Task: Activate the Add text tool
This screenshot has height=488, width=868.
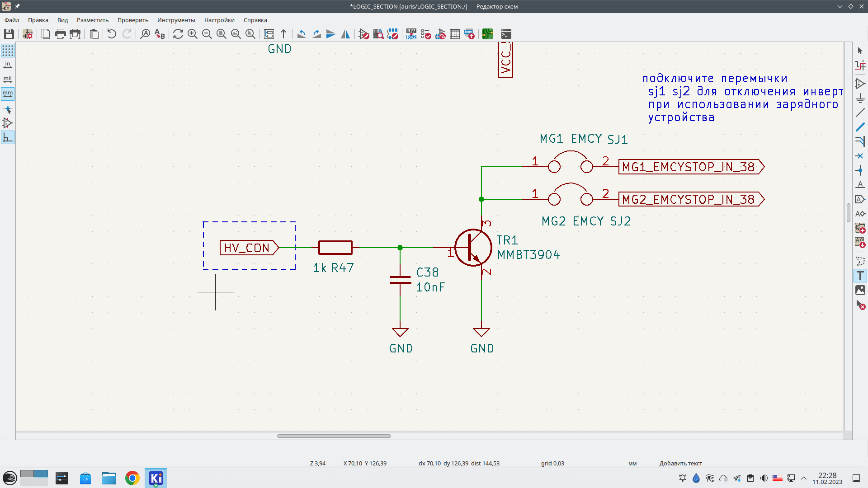Action: click(860, 276)
